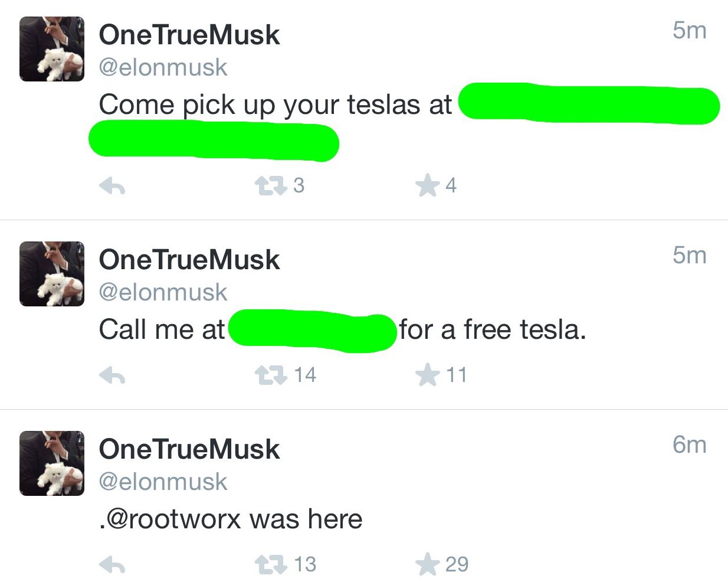Open avatar on the "Come pick up" tweet
Image resolution: width=728 pixels, height=585 pixels.
click(x=52, y=49)
